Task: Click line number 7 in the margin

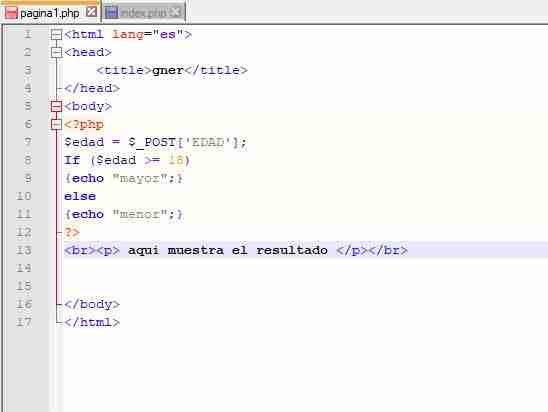Action: pyautogui.click(x=28, y=142)
